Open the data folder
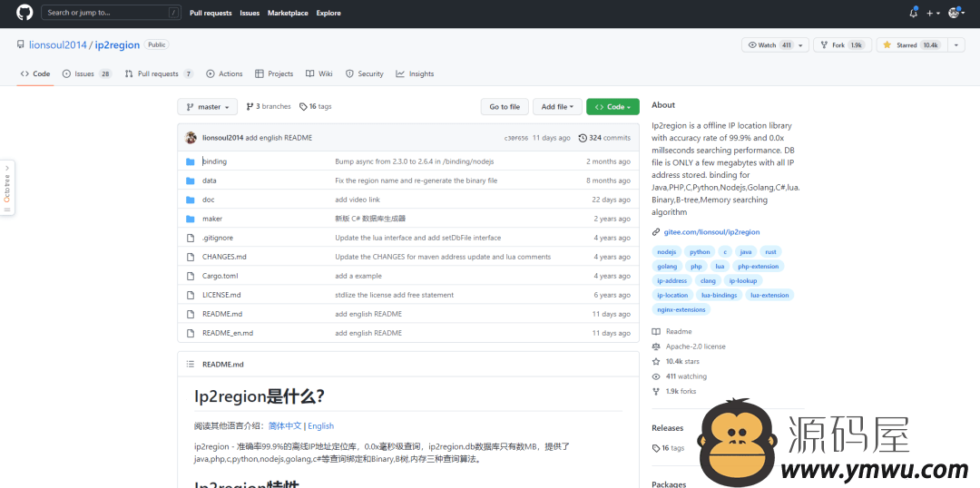This screenshot has width=980, height=488. tap(210, 181)
